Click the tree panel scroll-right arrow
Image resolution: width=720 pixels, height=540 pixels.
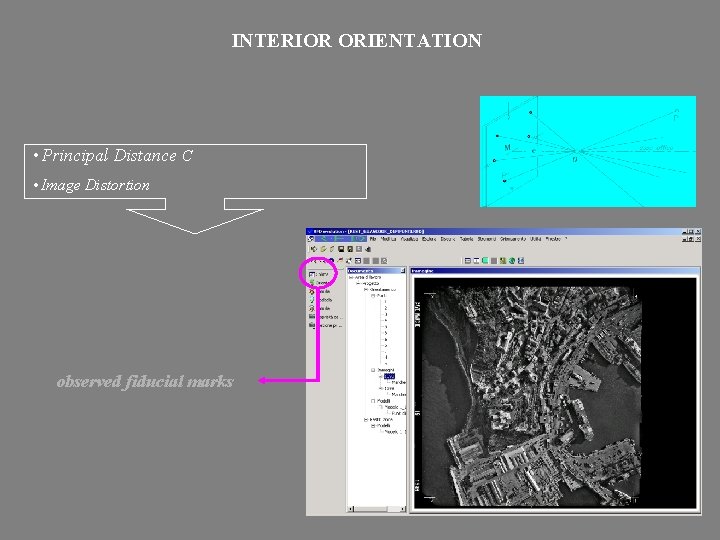tap(403, 509)
